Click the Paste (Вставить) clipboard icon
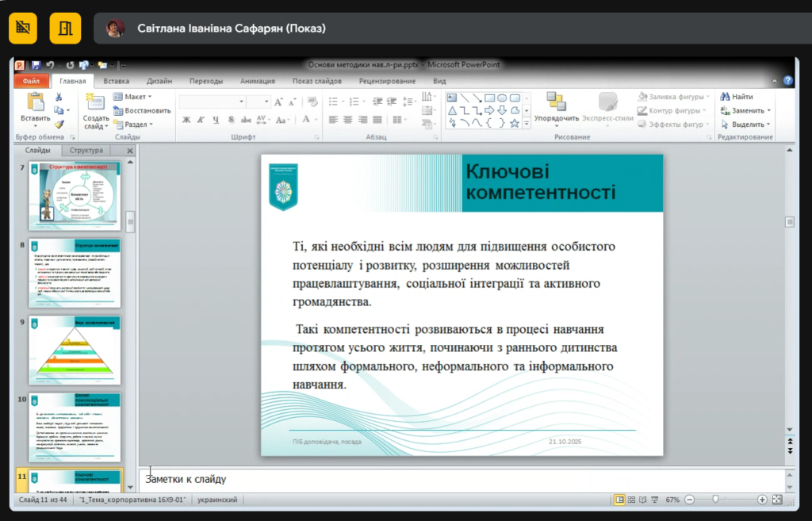Image resolution: width=812 pixels, height=521 pixels. pyautogui.click(x=35, y=102)
